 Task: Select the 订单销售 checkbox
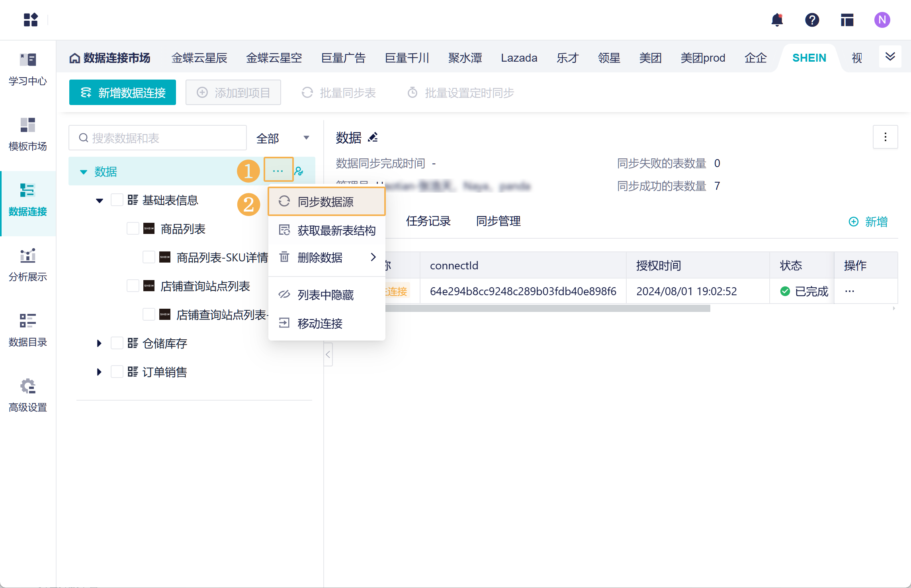[117, 372]
